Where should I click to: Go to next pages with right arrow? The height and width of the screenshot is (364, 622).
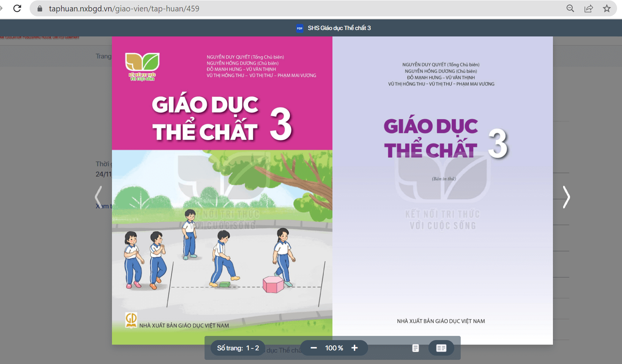click(566, 197)
